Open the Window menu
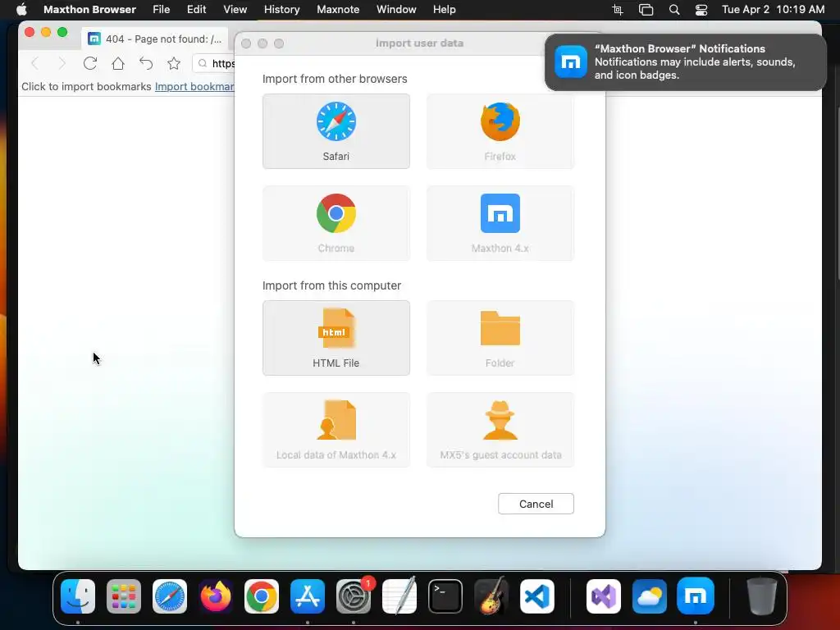 click(396, 10)
